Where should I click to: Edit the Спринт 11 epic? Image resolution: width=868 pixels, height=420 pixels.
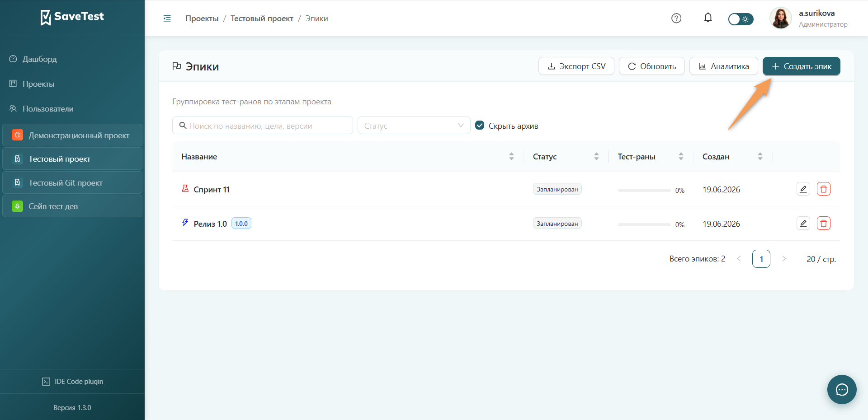point(803,189)
